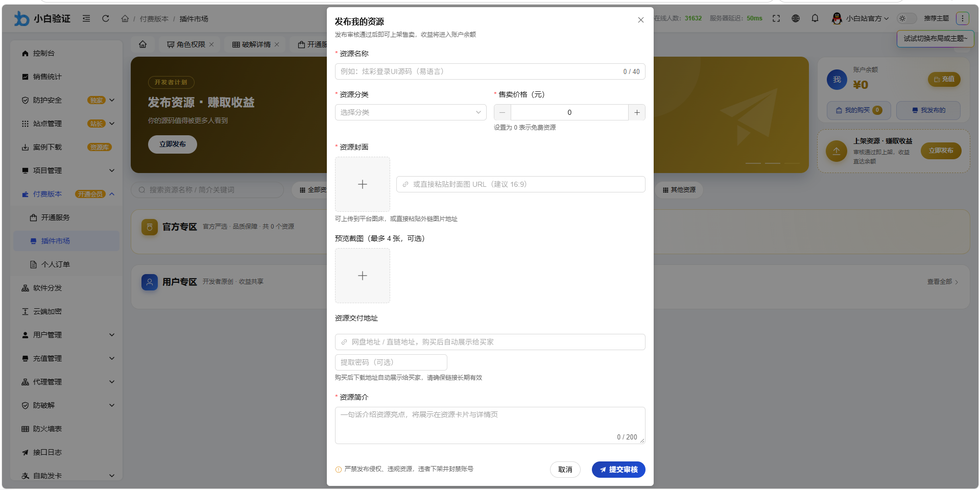
Task: Click the home breadcrumb icon
Action: tap(125, 18)
